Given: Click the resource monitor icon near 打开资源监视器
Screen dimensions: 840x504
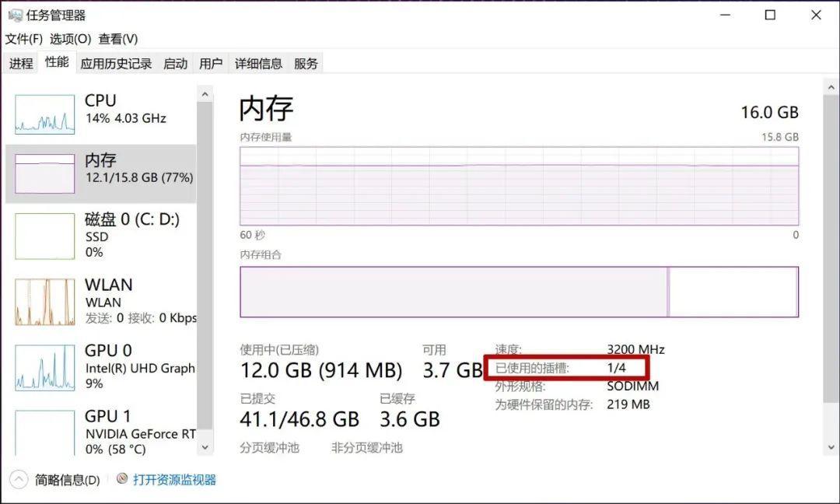Looking at the screenshot, I should (121, 479).
